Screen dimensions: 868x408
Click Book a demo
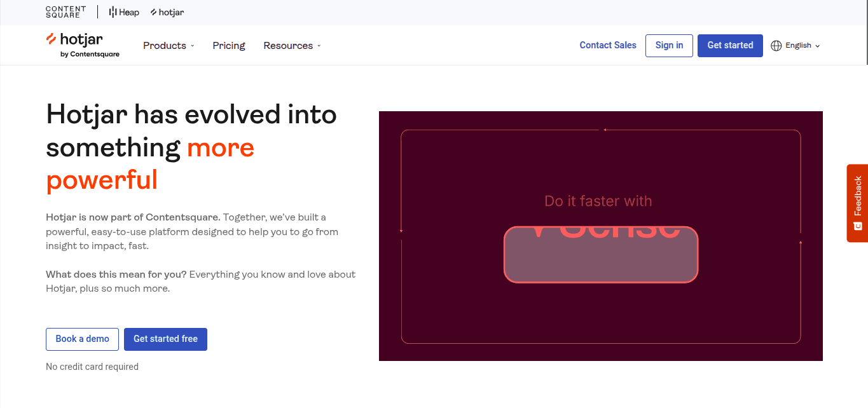[82, 339]
